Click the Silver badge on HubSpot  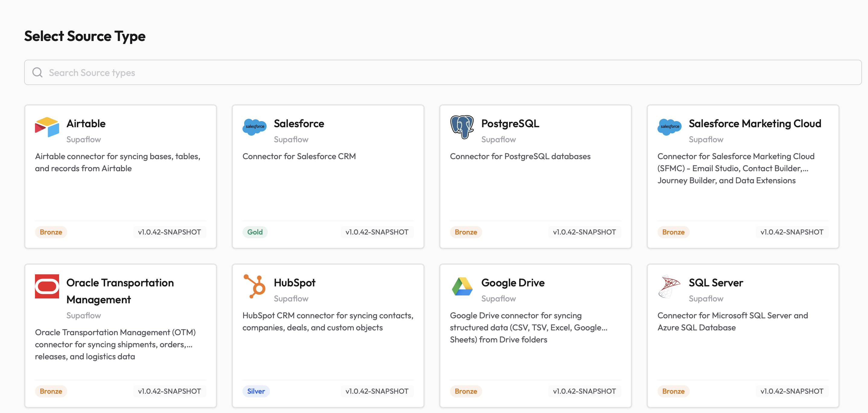click(x=256, y=391)
